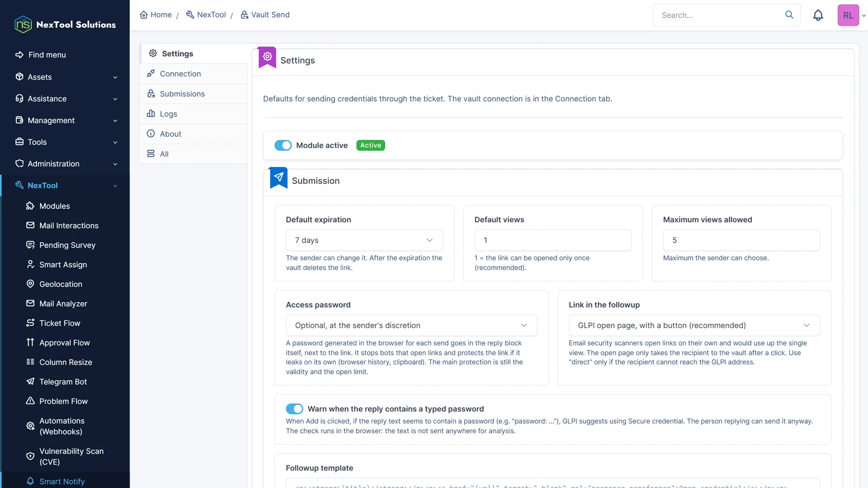Click the Automations (Webhooks) gear icon
This screenshot has height=488, width=868.
coord(30,426)
